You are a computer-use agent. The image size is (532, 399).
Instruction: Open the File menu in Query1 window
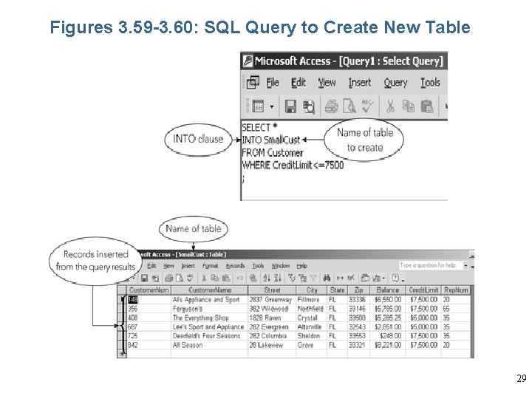coord(273,83)
